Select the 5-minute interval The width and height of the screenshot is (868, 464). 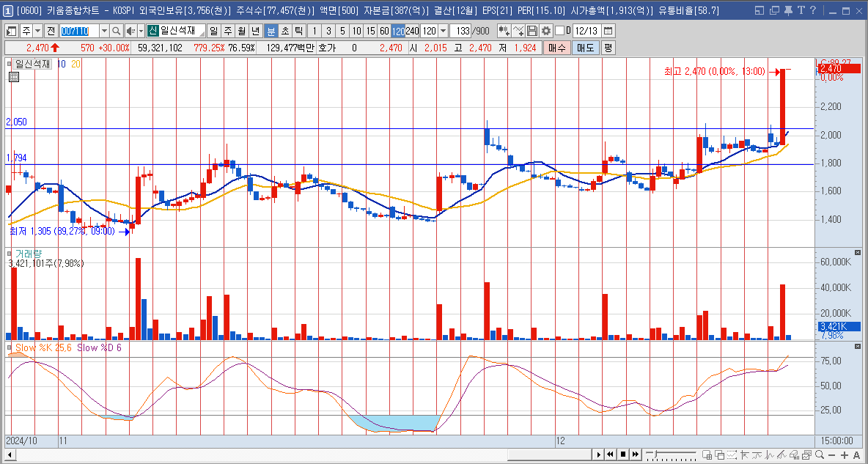pos(342,31)
